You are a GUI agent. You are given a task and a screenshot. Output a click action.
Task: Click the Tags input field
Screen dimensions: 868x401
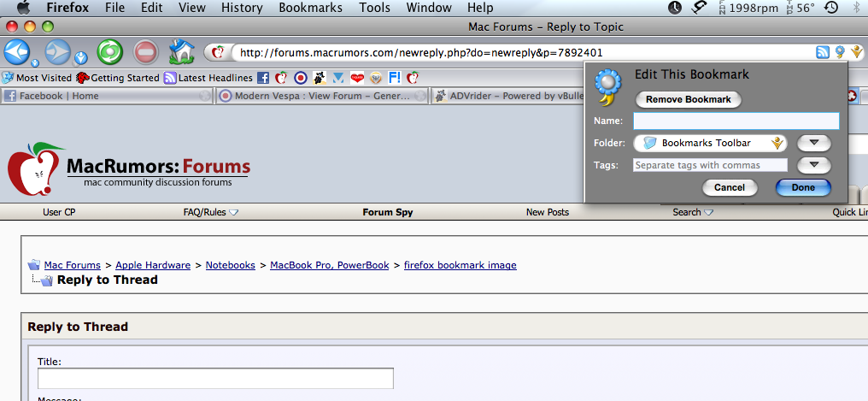[710, 165]
